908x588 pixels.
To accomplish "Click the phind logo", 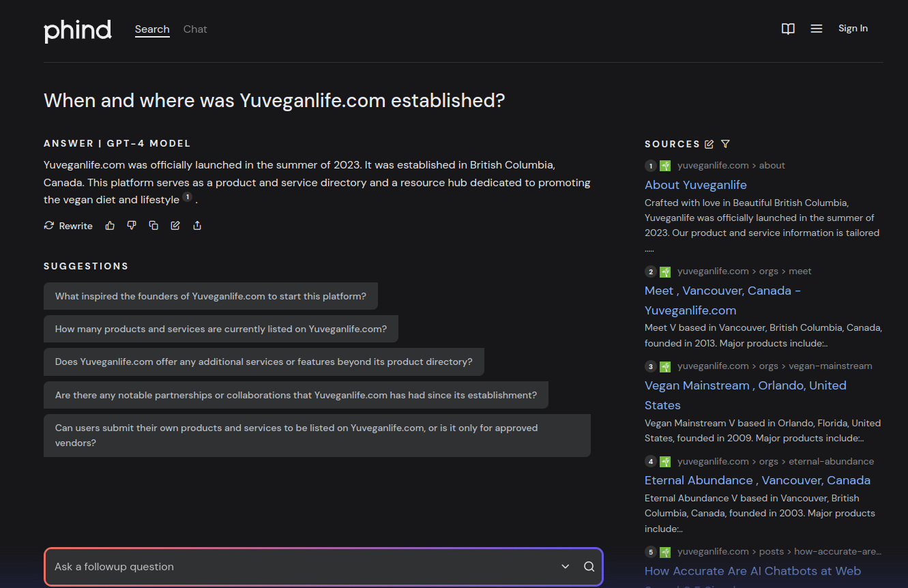I will (78, 30).
